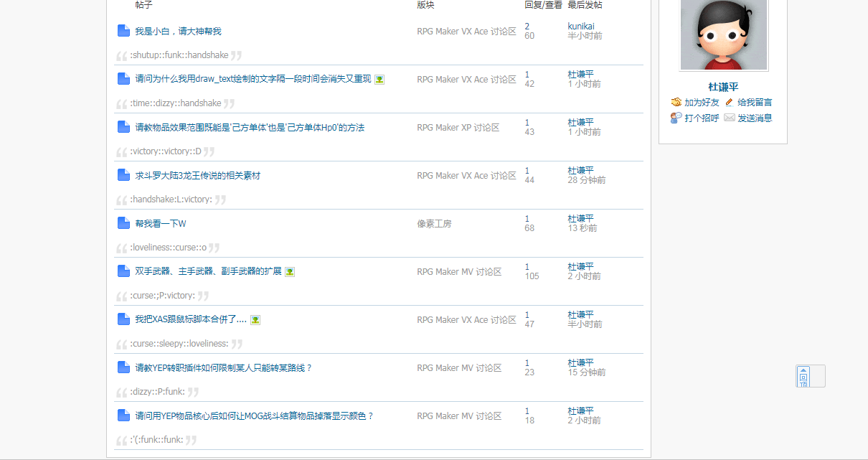Click the pencil icon beside '给我留言'

[729, 103]
